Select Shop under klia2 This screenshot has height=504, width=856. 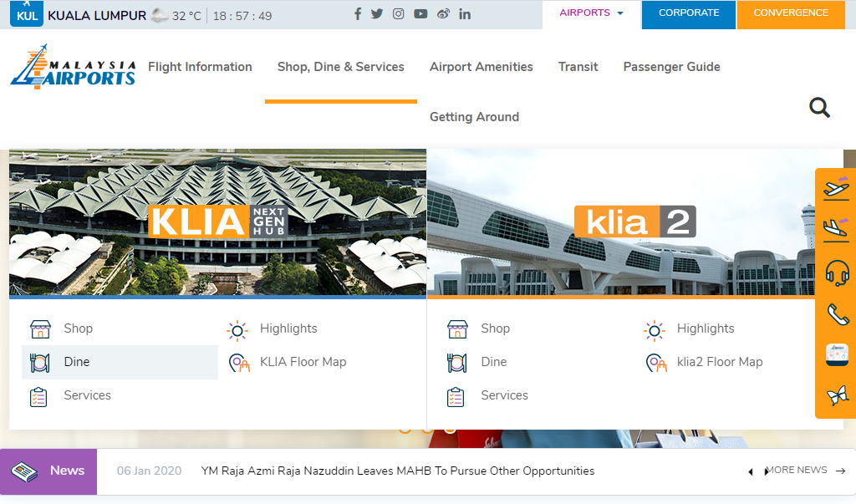495,328
